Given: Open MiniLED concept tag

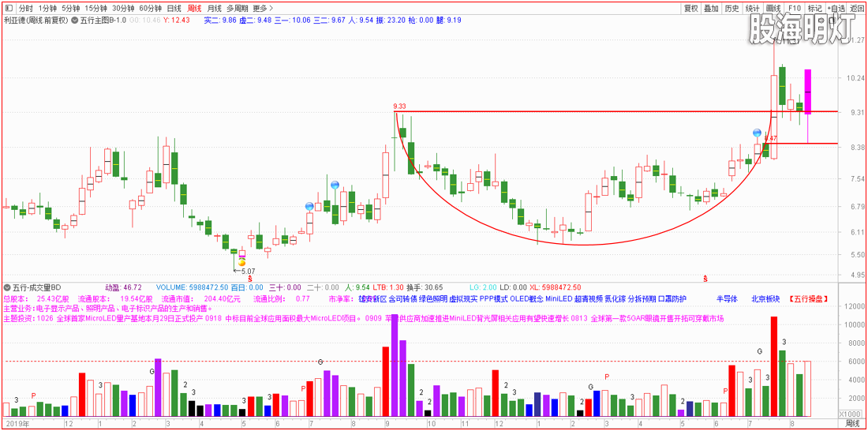Looking at the screenshot, I should pos(559,299).
